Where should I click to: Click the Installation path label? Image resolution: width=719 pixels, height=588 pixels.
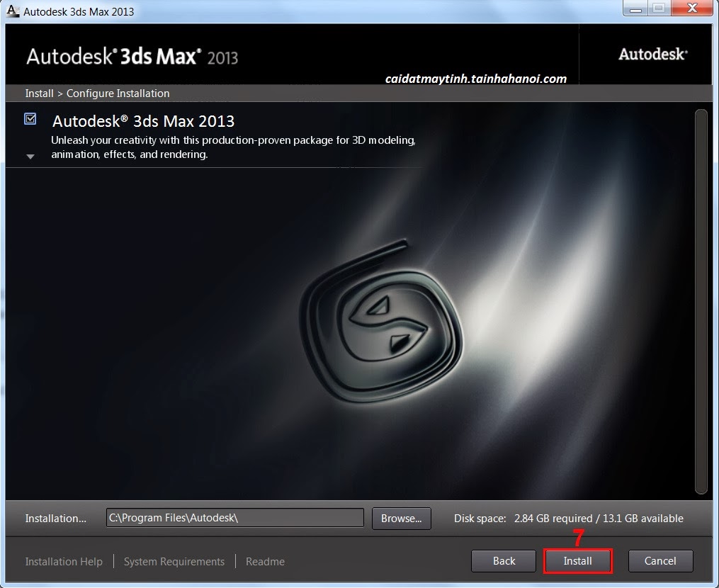(55, 519)
